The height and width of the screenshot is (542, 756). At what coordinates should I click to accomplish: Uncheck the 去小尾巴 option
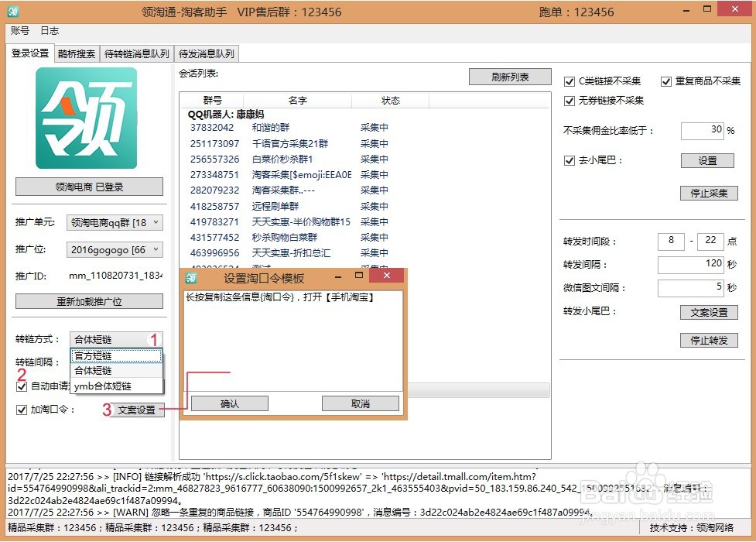point(570,160)
